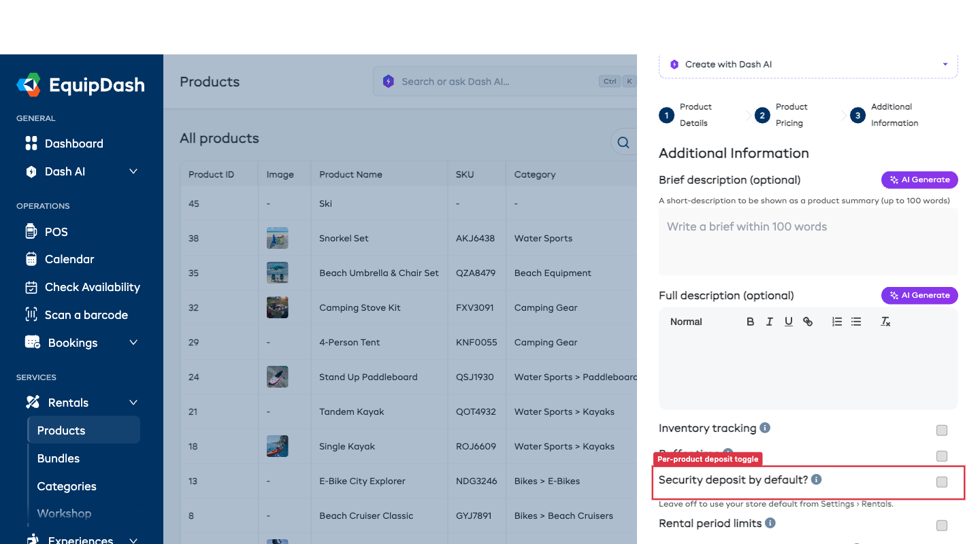Focus the Search or ask Dash AI field
This screenshot has width=980, height=544.
tap(505, 82)
